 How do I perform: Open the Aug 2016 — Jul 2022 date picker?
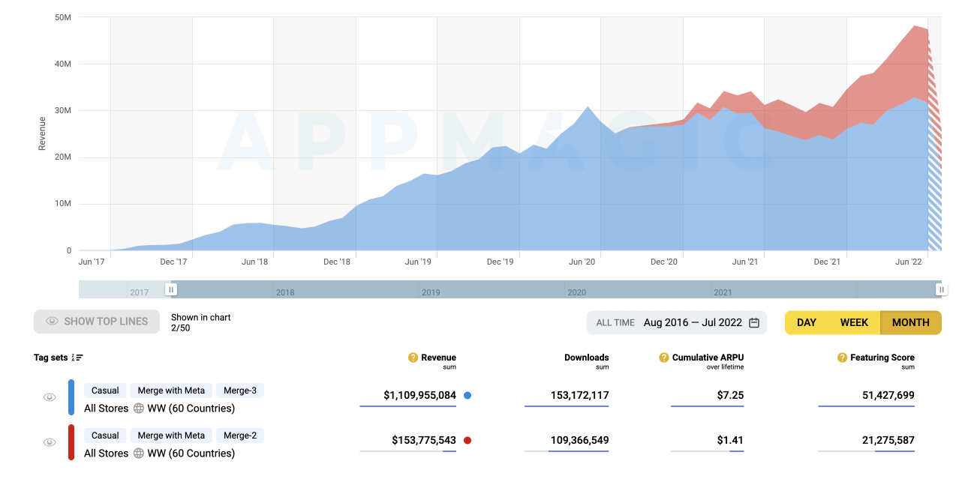coord(692,323)
